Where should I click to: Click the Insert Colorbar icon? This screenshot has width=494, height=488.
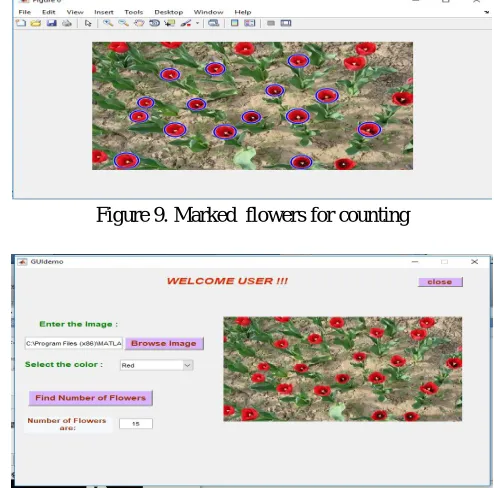pos(235,23)
